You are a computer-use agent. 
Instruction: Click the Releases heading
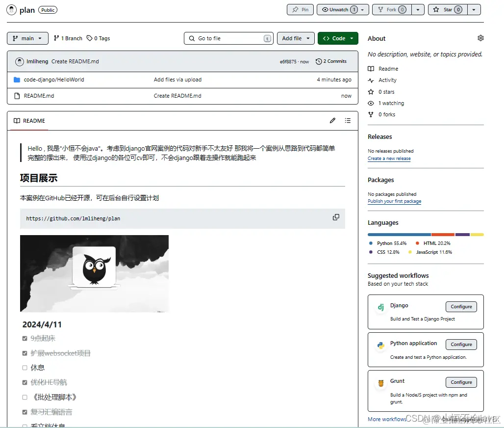coord(380,137)
